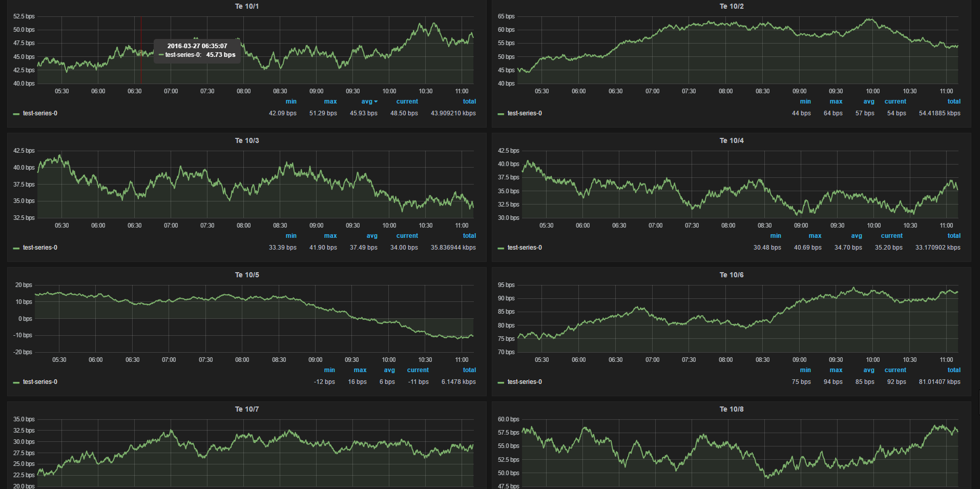This screenshot has width=980, height=489.
Task: Open the Te 10/3 panel title menu
Action: [246, 140]
